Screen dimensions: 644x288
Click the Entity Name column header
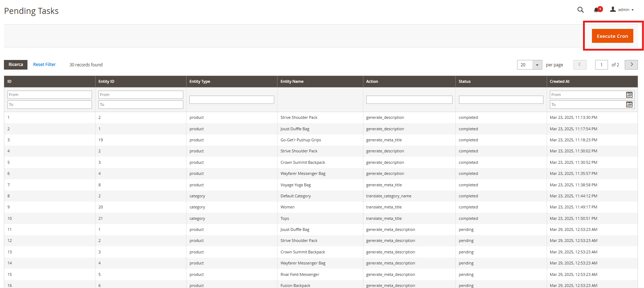coord(320,81)
